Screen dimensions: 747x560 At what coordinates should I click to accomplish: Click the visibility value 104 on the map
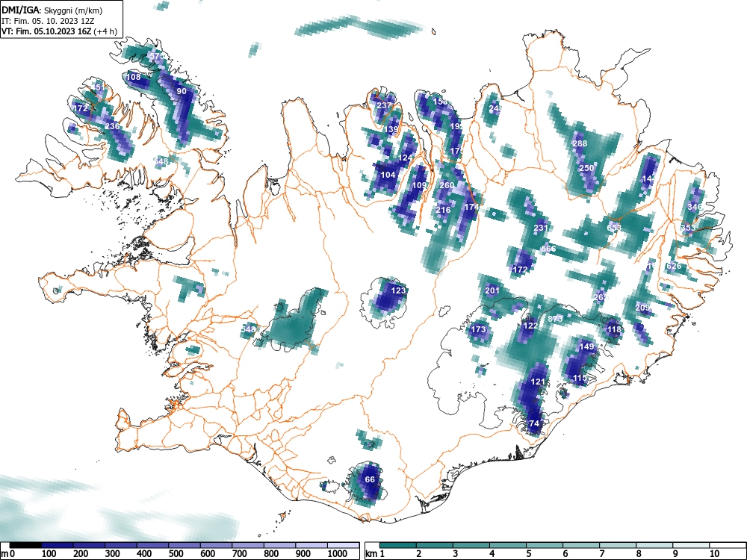point(388,175)
